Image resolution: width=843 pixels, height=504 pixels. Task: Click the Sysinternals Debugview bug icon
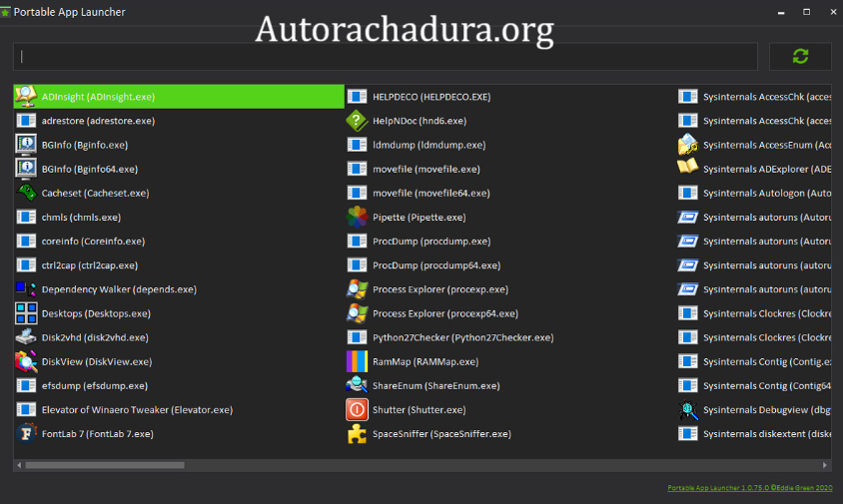point(687,409)
